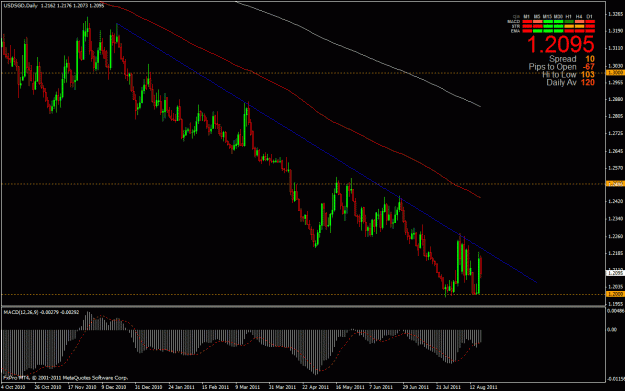
Task: Click the large red 1.2095 price display
Action: click(561, 44)
